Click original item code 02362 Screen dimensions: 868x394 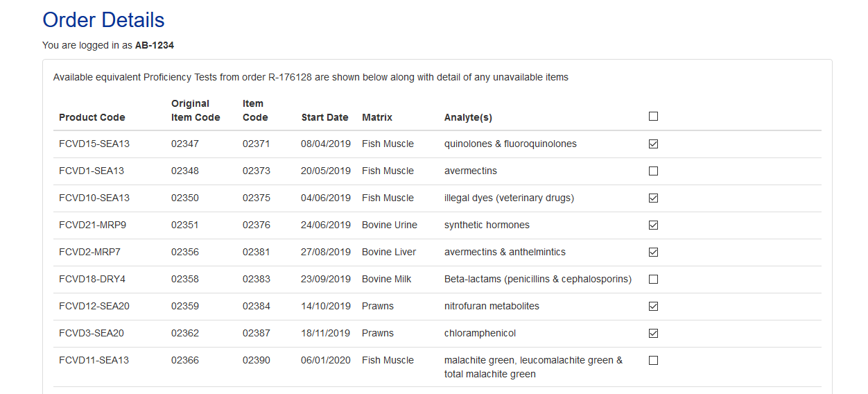[185, 333]
